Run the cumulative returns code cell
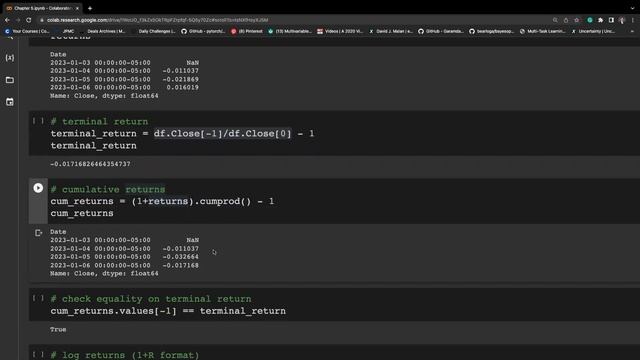Viewport: 640px width, 360px height. click(x=38, y=188)
